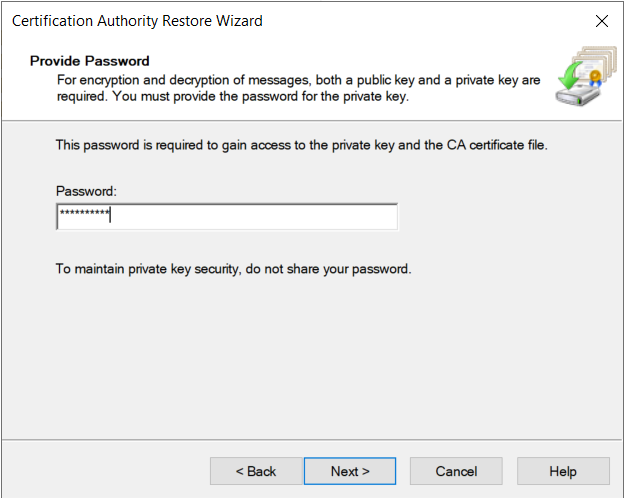
Task: Click the encryption and decryption description text
Action: click(299, 88)
